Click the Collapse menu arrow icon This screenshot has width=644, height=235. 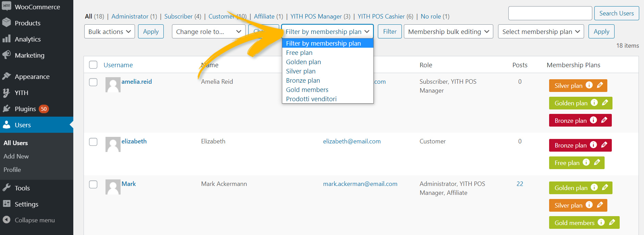point(7,220)
